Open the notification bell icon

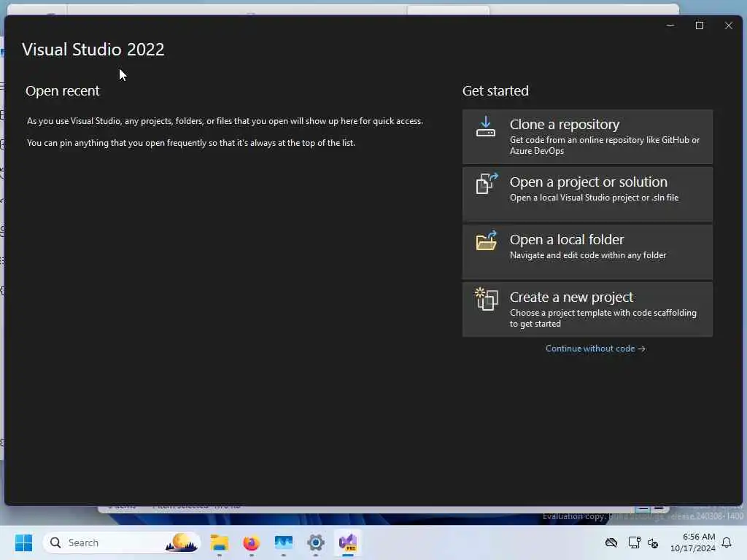[727, 542]
